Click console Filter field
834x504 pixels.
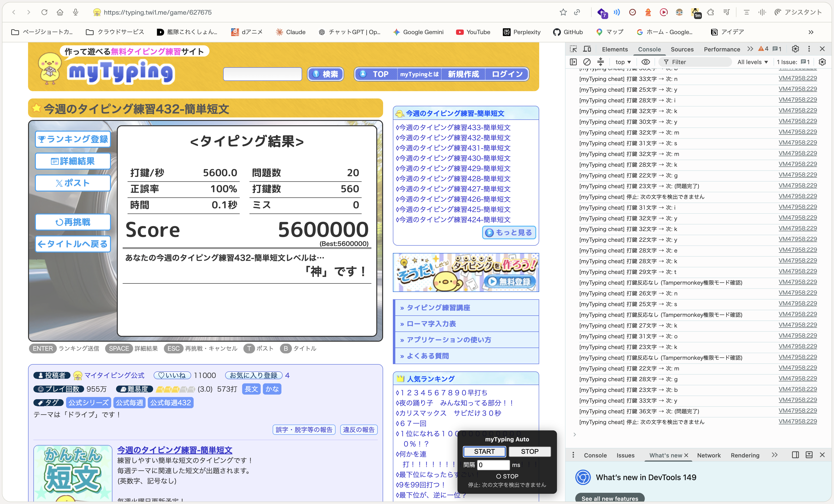695,62
